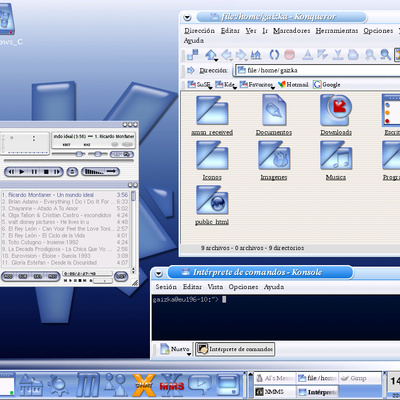The image size is (400, 400).
Task: Open the Iconos folder
Action: click(x=212, y=161)
